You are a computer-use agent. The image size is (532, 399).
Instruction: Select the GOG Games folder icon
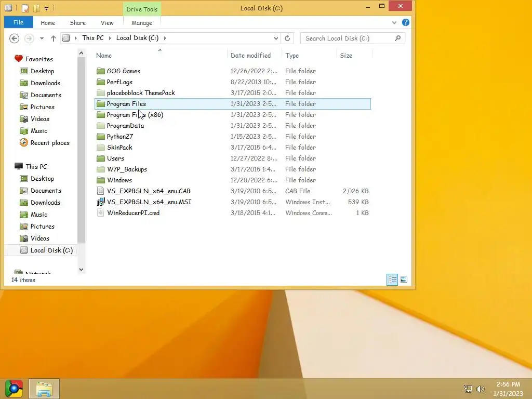coord(100,71)
